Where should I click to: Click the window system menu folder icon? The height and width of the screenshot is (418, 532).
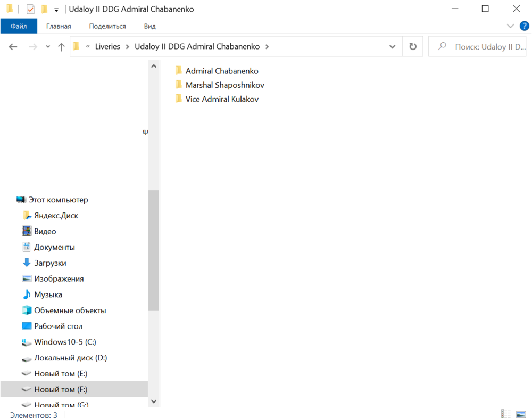pos(10,9)
